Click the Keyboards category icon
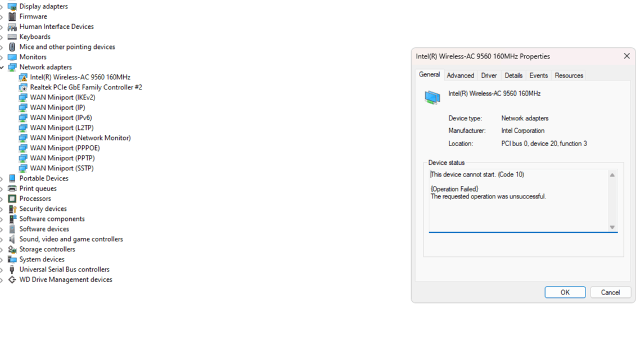The height and width of the screenshot is (362, 644). click(12, 37)
